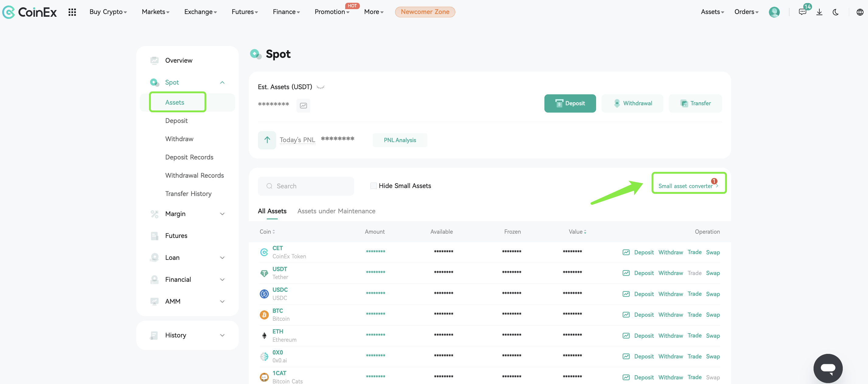
Task: Open Deposit Records in sidebar
Action: [189, 157]
